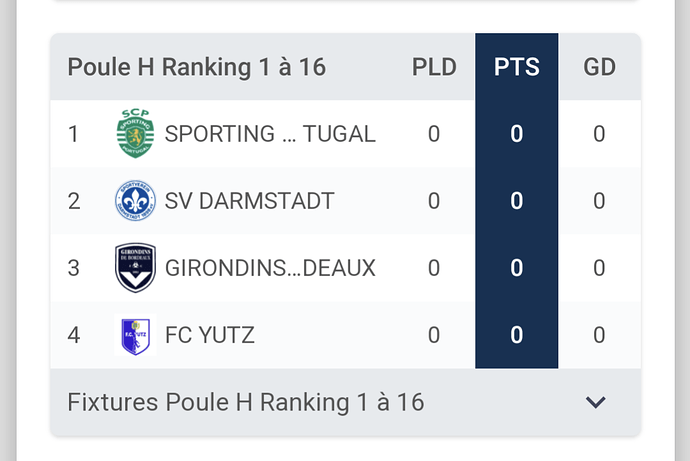Click FC Yutz goal difference value
Viewport: 690px width, 461px height.
click(599, 335)
